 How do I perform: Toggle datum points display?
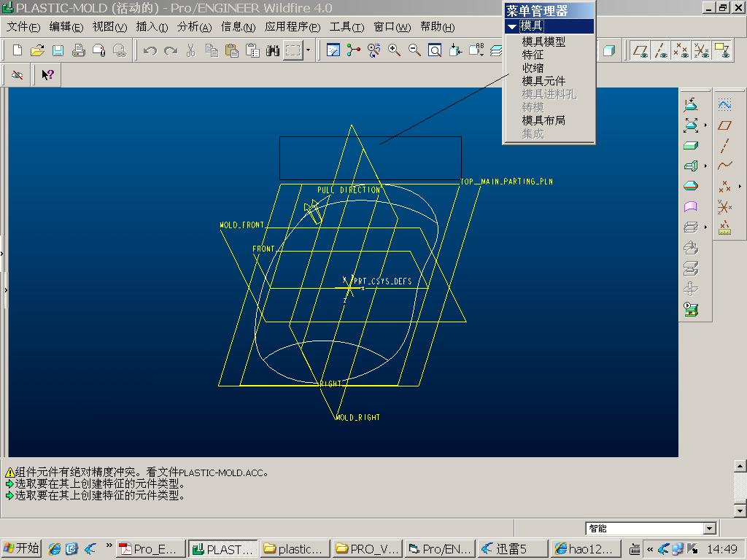coord(681,50)
